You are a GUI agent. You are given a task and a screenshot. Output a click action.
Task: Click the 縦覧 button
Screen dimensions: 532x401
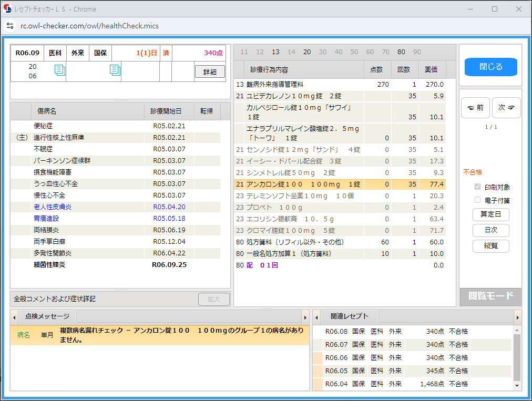(491, 246)
